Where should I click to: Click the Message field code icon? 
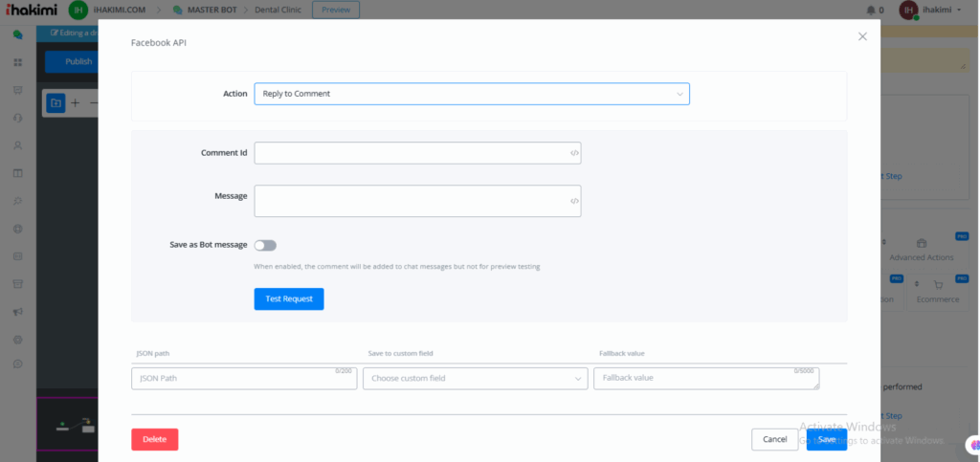click(574, 201)
